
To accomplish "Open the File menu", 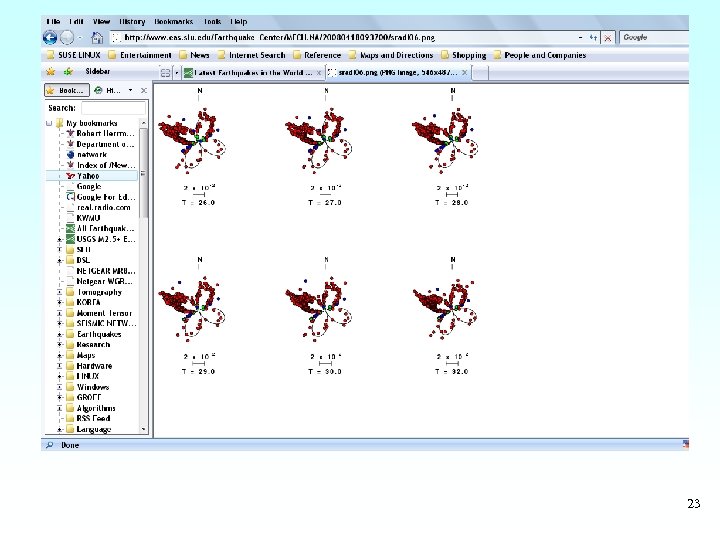I will (x=53, y=22).
